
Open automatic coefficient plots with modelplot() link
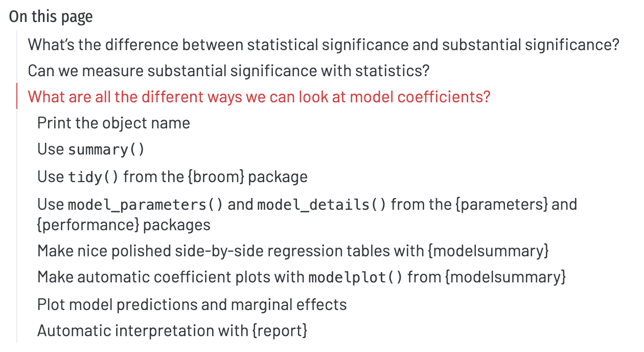tap(302, 277)
